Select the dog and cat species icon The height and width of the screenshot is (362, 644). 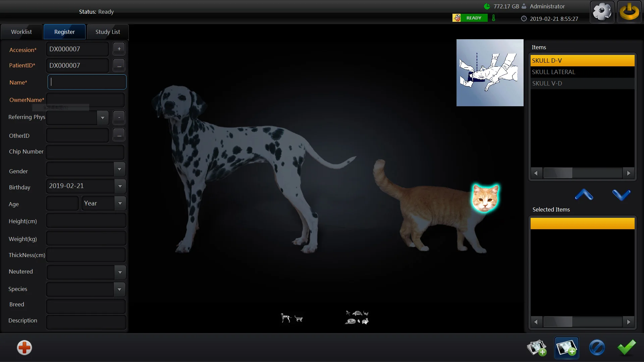click(x=291, y=318)
